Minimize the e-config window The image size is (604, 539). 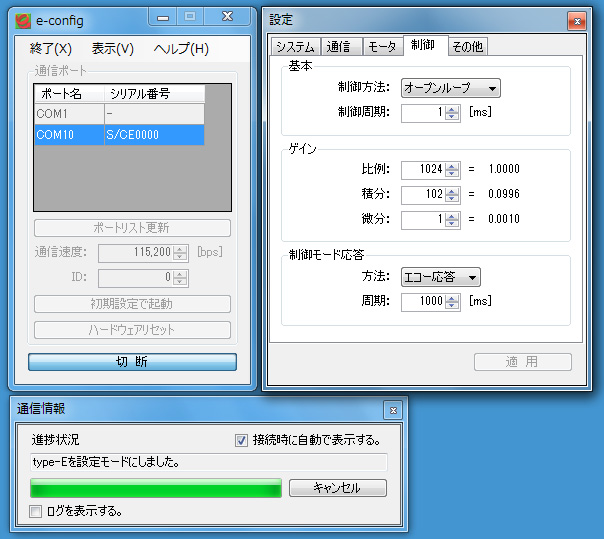coord(163,17)
